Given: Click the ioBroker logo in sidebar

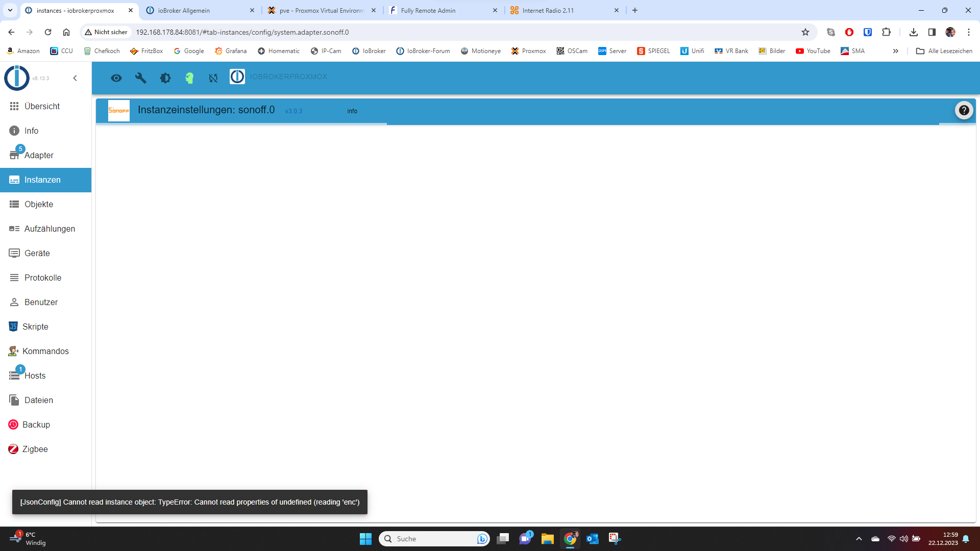Looking at the screenshot, I should coord(17,78).
